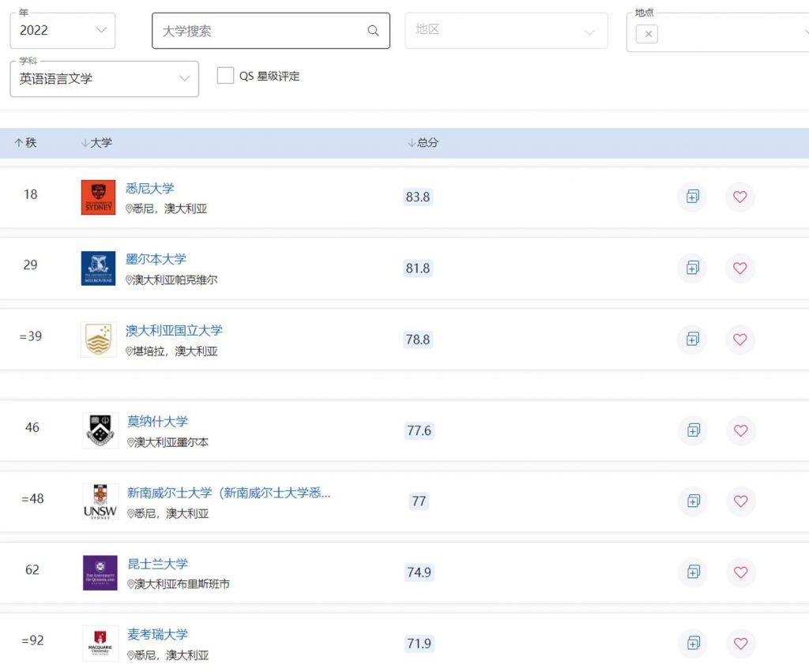Image resolution: width=809 pixels, height=672 pixels.
Task: Click the rank =39 cell
Action: [x=31, y=336]
